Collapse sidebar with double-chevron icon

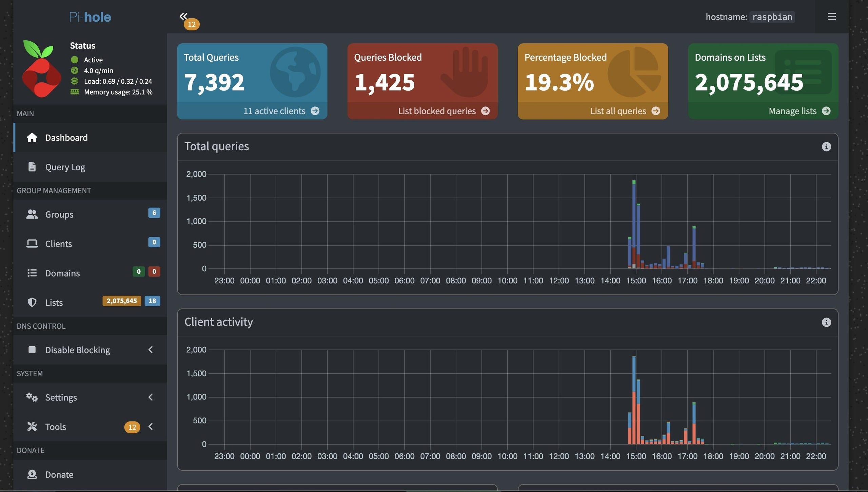pyautogui.click(x=183, y=16)
